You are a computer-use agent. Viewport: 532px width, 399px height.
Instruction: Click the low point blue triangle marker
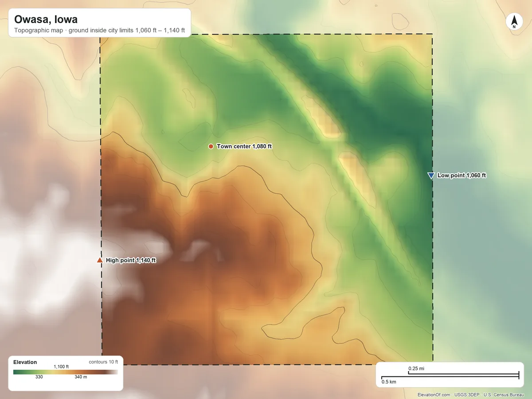click(430, 176)
